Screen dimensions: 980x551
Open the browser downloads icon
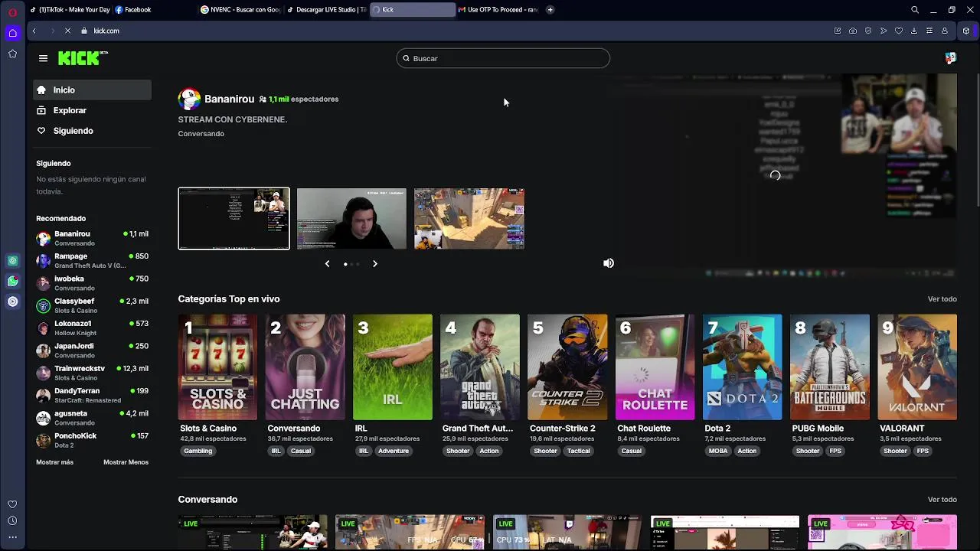click(914, 31)
